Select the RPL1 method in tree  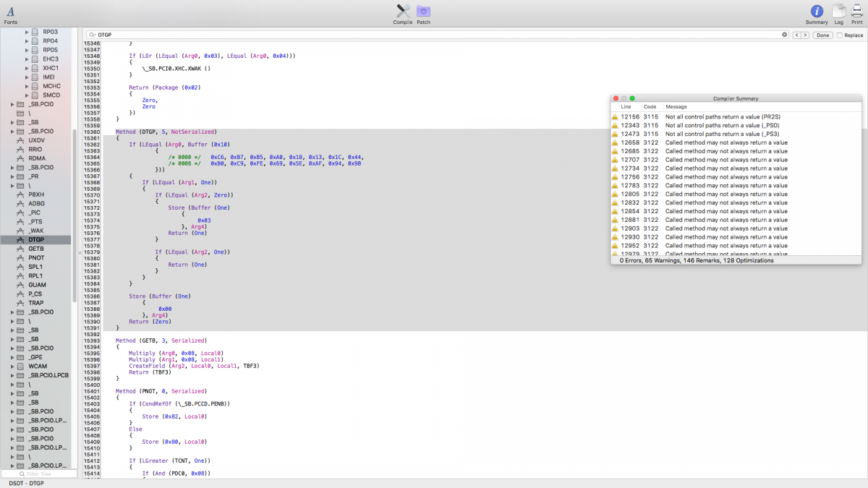coord(35,275)
